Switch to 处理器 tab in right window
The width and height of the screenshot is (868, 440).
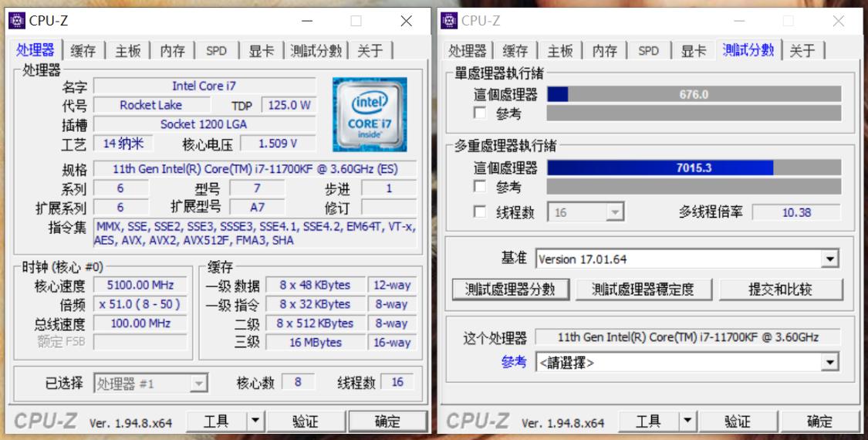point(468,51)
